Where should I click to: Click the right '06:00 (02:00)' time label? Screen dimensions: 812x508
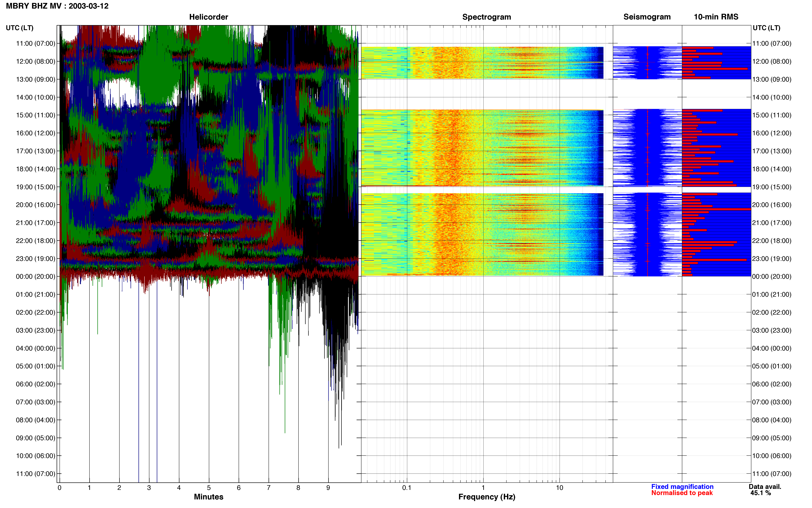pos(772,384)
